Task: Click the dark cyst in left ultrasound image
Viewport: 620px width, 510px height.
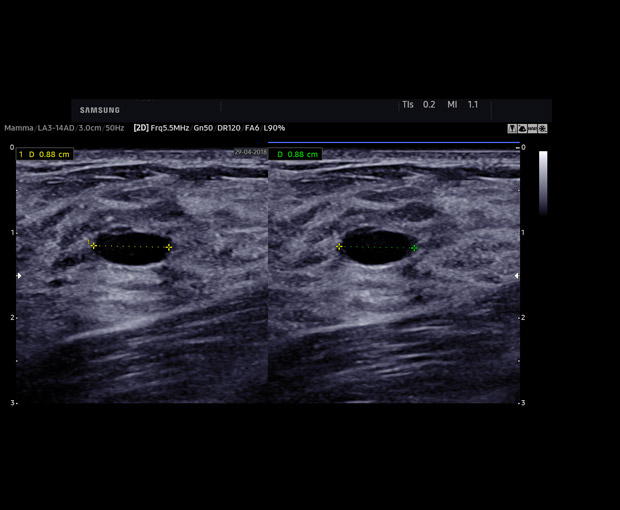Action: click(132, 248)
